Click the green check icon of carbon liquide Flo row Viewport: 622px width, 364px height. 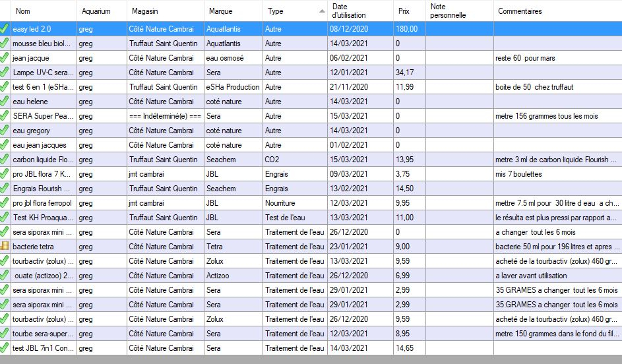tap(5, 159)
